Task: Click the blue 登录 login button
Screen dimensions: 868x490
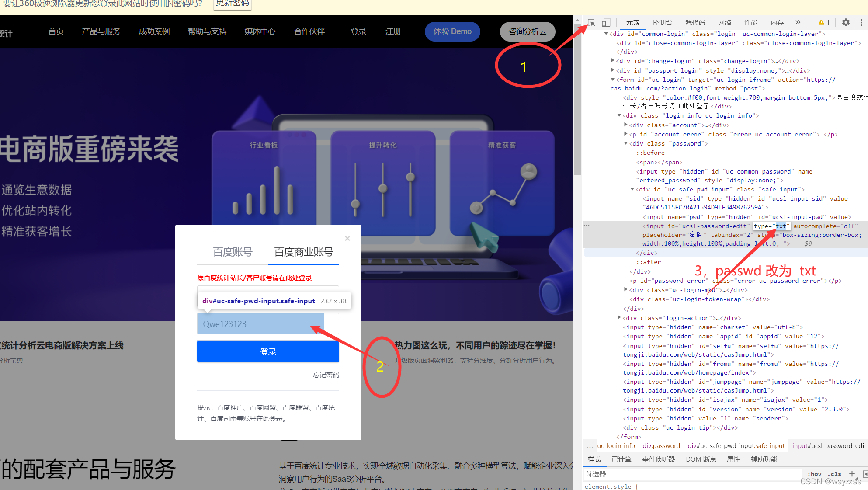Action: tap(268, 352)
